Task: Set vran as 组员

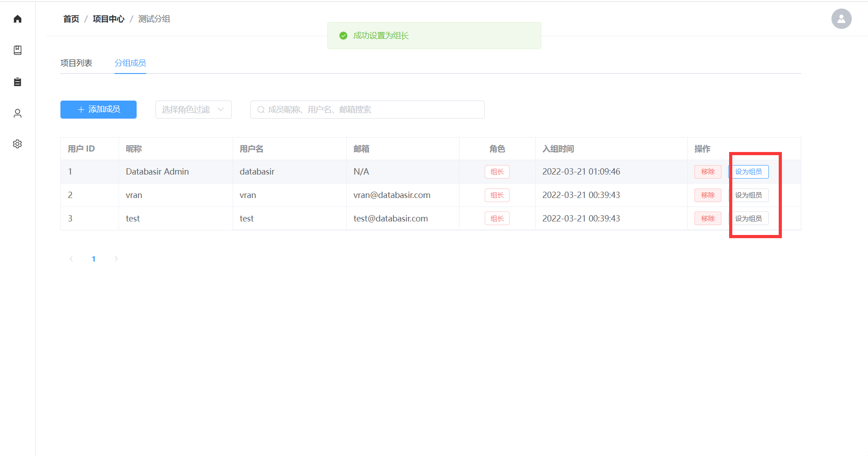Action: coord(749,195)
